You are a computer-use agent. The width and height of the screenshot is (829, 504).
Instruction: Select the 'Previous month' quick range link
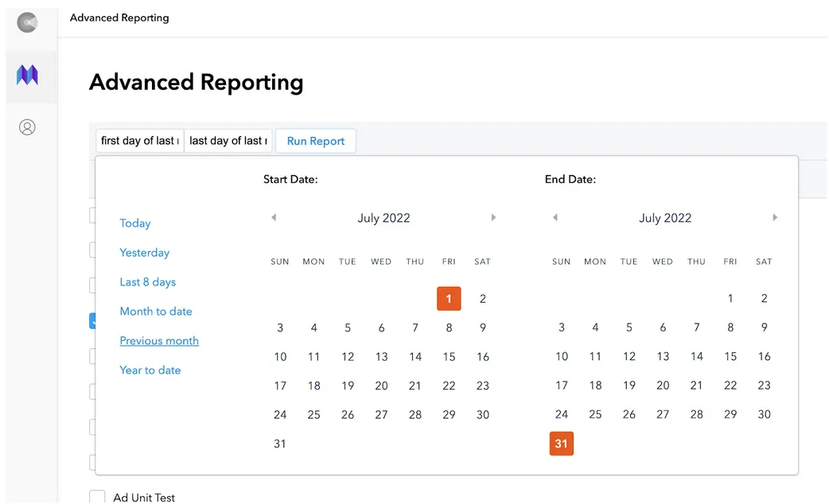(x=158, y=340)
